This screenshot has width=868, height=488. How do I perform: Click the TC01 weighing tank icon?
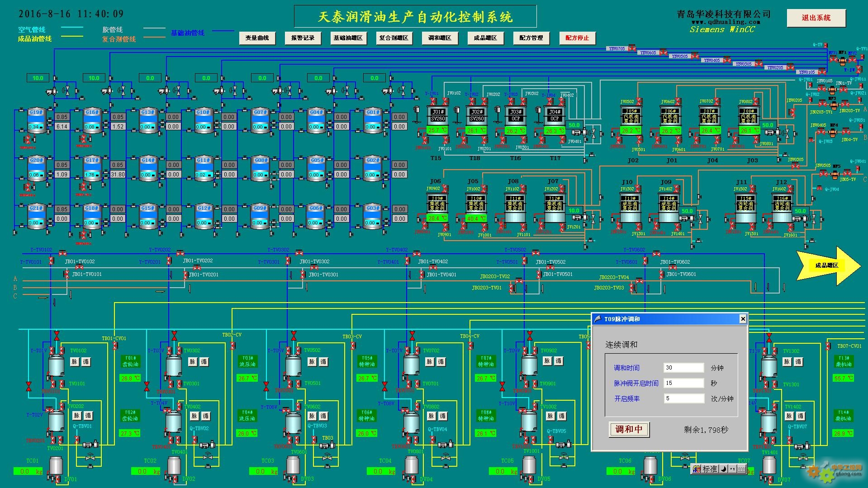tap(56, 466)
